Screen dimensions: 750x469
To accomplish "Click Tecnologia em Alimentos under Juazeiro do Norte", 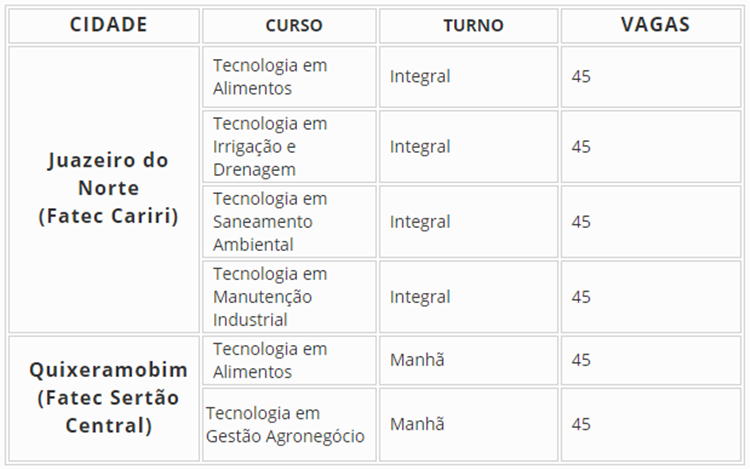I will click(x=270, y=76).
